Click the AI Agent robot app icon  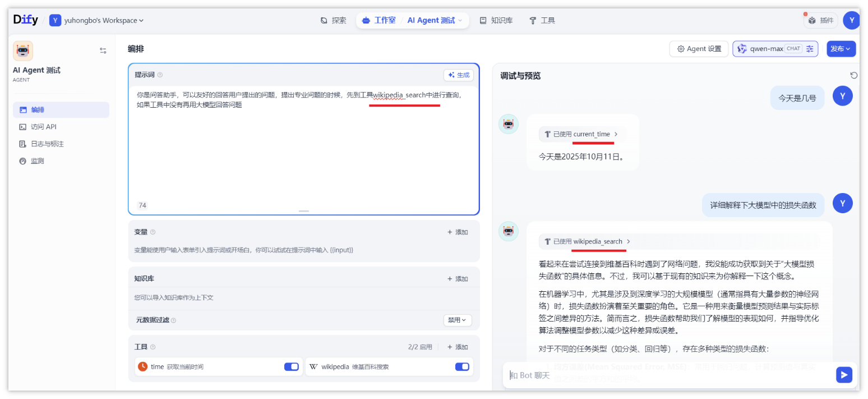23,51
